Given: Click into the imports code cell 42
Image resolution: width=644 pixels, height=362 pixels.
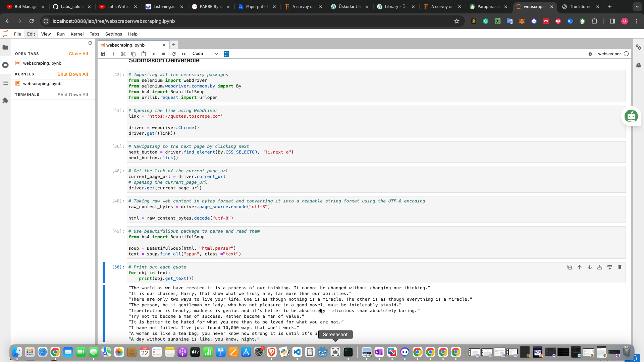Looking at the screenshot, I should tap(376, 86).
